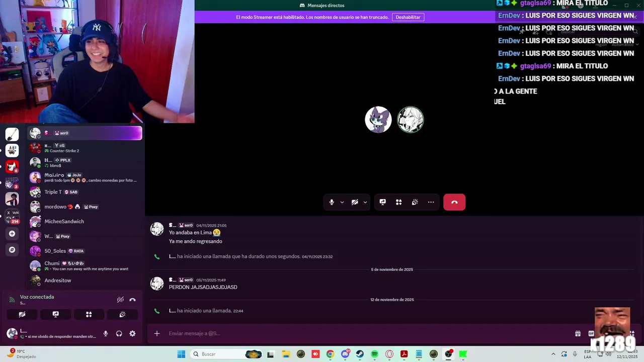
Task: Open server folder with 214 badge
Action: [x=12, y=216]
